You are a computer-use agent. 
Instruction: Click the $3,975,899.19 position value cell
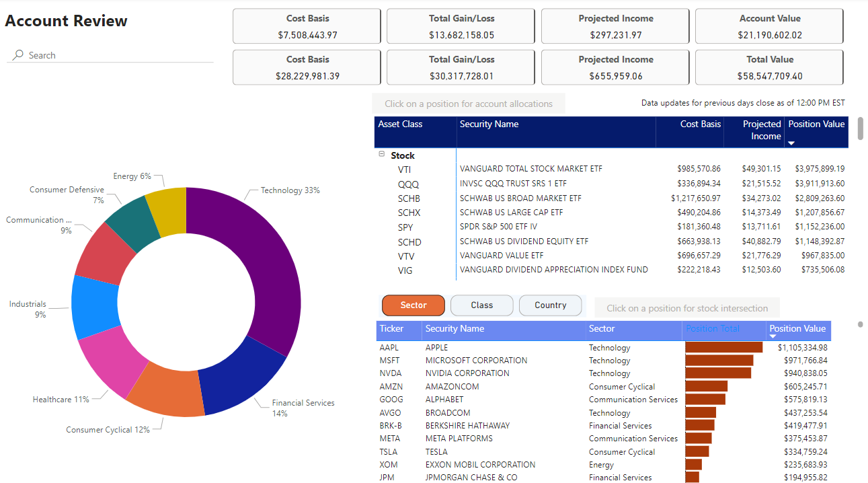[820, 169]
